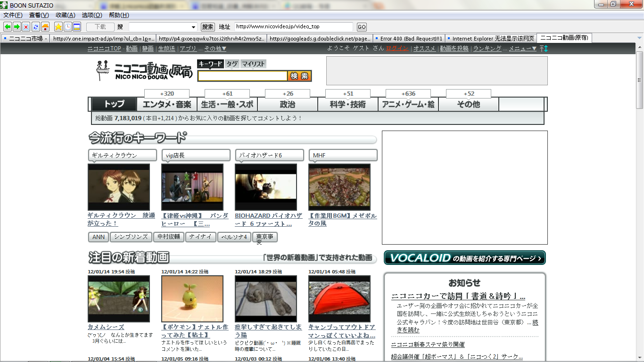
Task: Go back with the green left arrow
Action: (x=8, y=27)
